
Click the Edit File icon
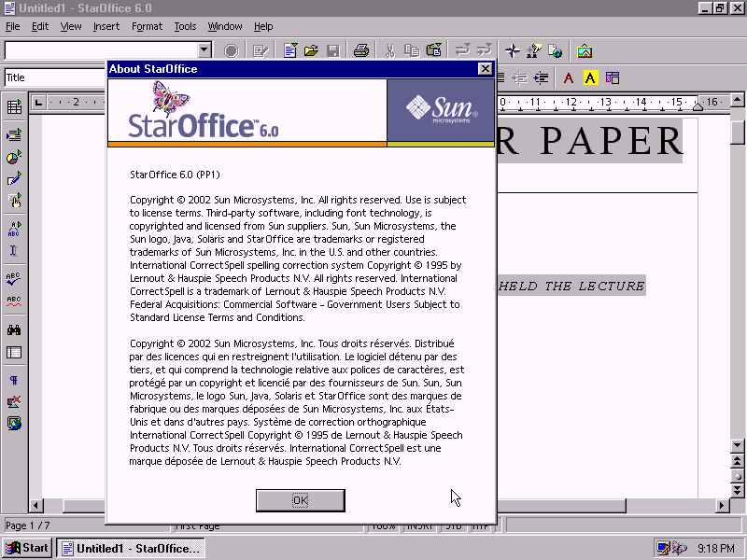261,50
